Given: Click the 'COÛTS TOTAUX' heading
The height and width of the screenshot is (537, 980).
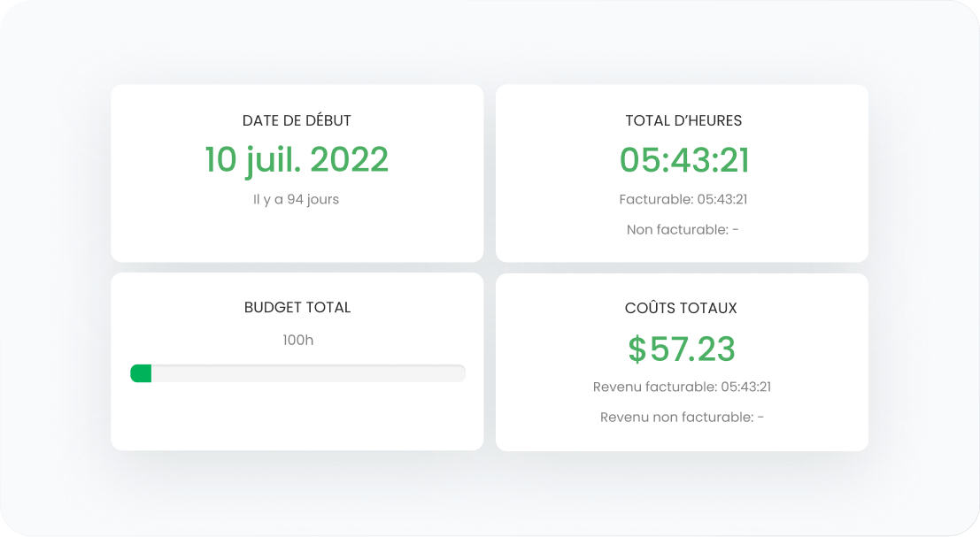Looking at the screenshot, I should point(682,308).
